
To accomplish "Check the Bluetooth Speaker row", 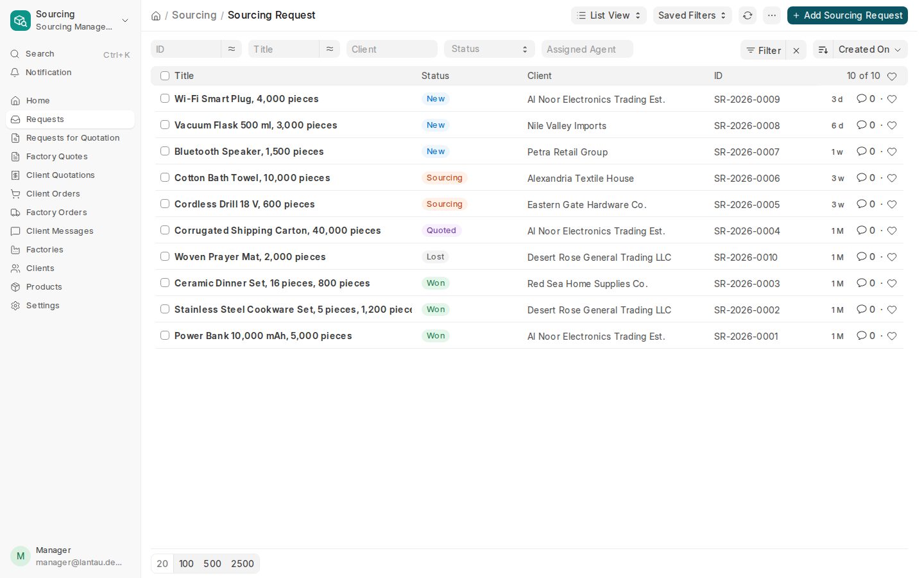I will 165,151.
